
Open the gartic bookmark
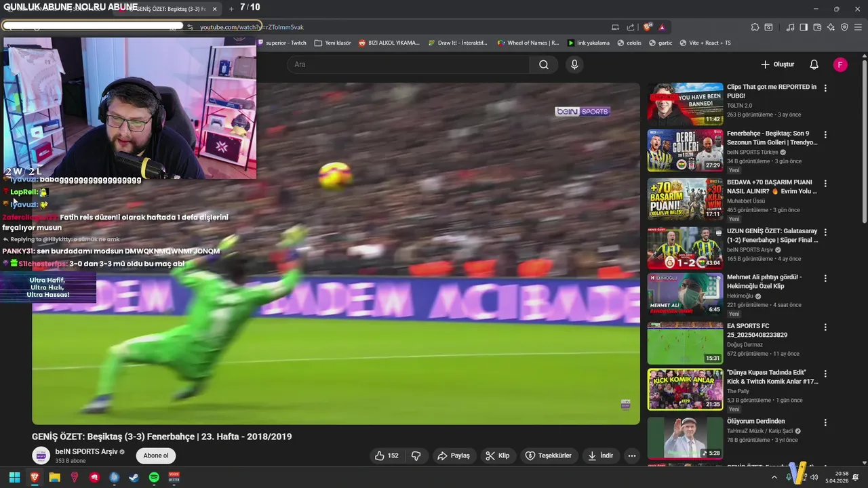point(660,43)
